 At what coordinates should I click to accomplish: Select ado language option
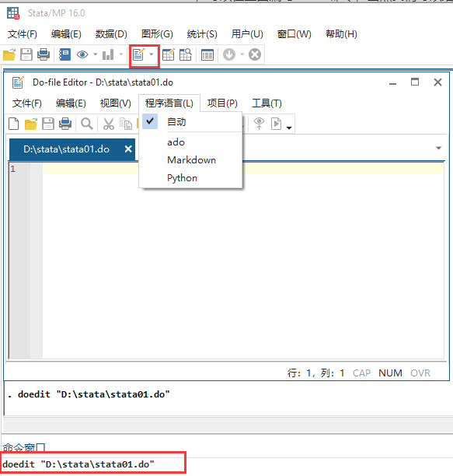pyautogui.click(x=190, y=142)
